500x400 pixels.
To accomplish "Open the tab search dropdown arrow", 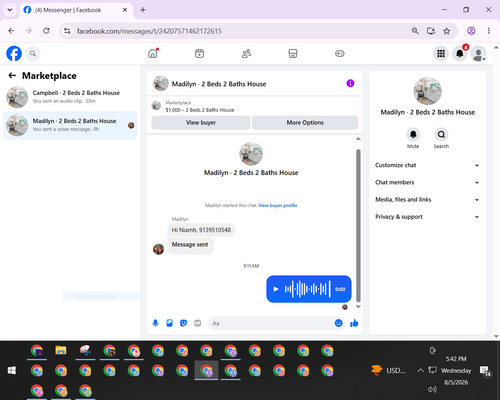I will [x=10, y=10].
